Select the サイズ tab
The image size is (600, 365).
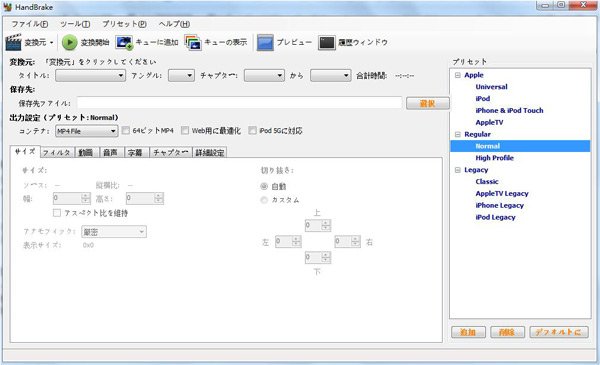tap(25, 152)
